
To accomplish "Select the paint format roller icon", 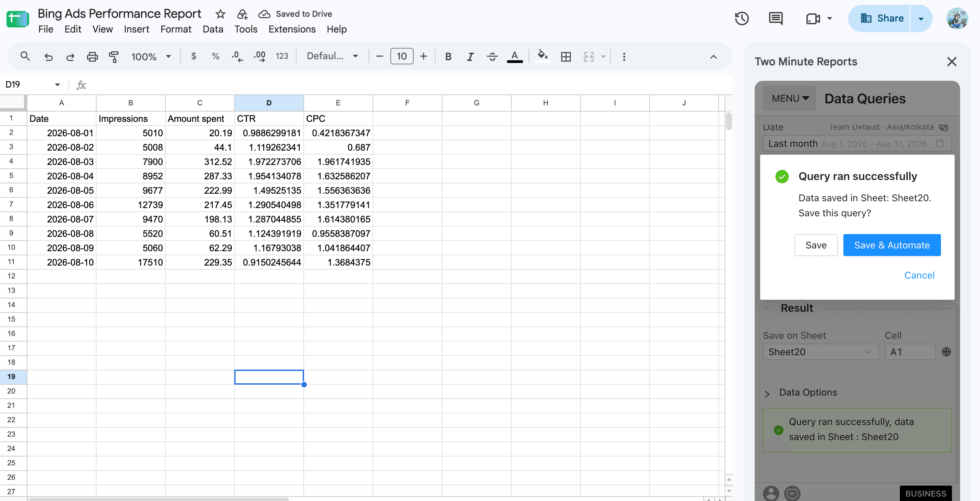I will (x=114, y=57).
